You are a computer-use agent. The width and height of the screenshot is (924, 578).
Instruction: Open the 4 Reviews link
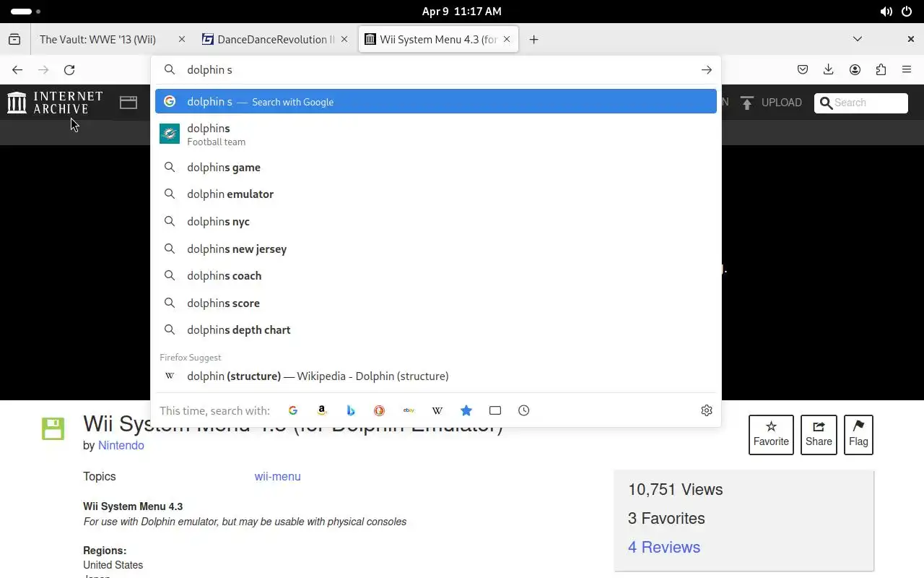(664, 547)
